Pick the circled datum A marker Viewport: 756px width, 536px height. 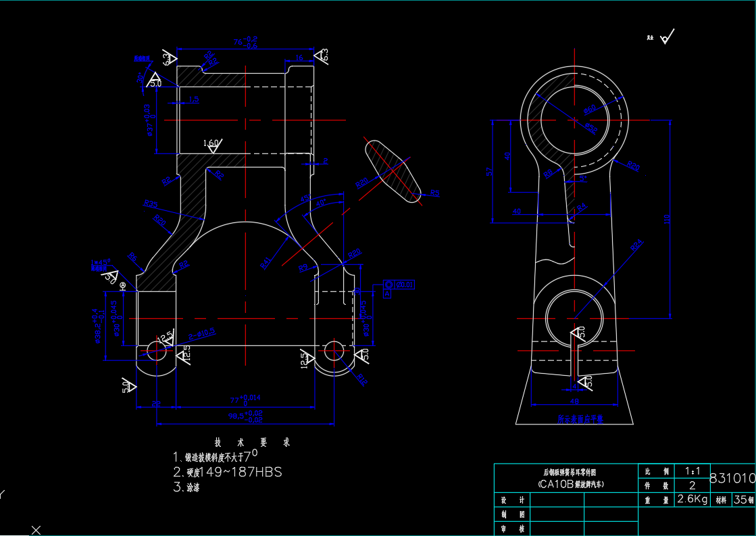click(123, 286)
